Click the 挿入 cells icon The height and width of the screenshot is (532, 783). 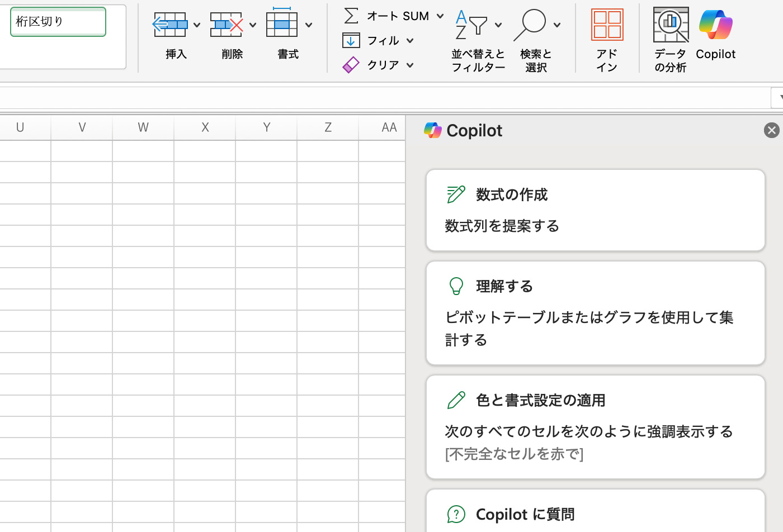point(170,25)
